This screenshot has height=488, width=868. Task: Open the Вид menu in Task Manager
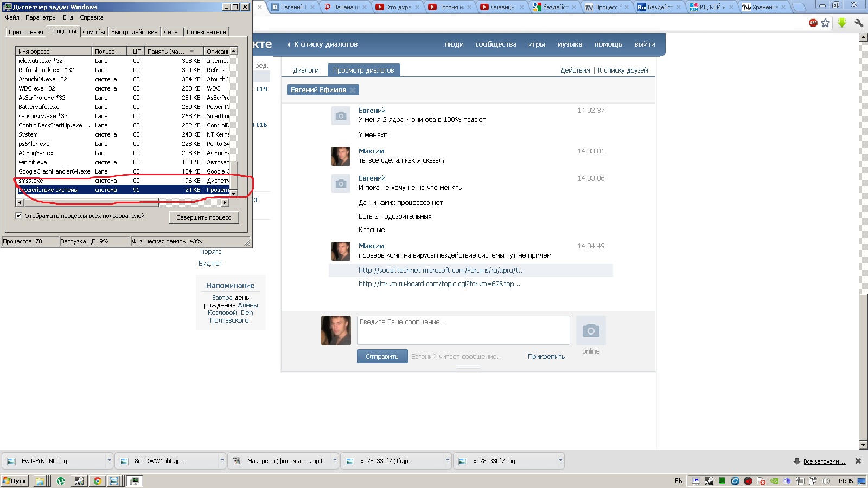click(68, 17)
